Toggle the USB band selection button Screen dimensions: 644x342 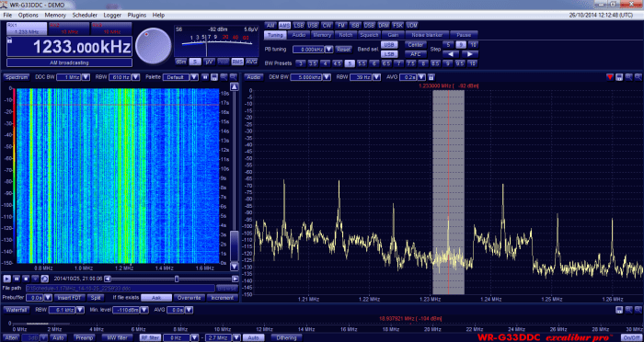click(x=388, y=45)
